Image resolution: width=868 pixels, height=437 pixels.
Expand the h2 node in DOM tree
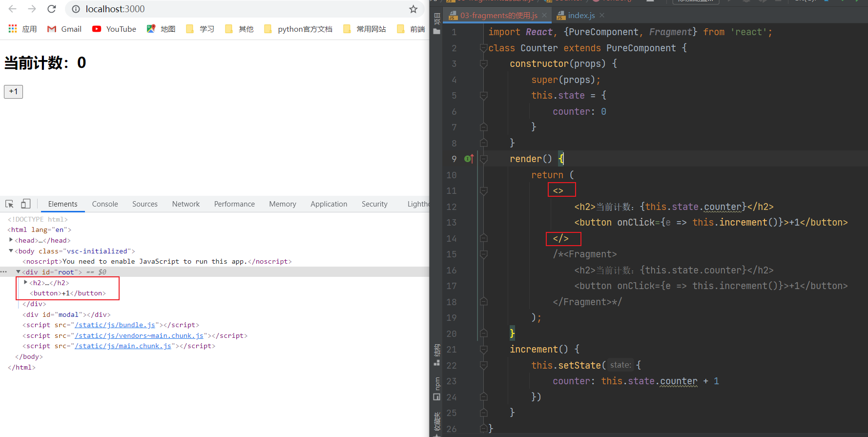pos(25,282)
